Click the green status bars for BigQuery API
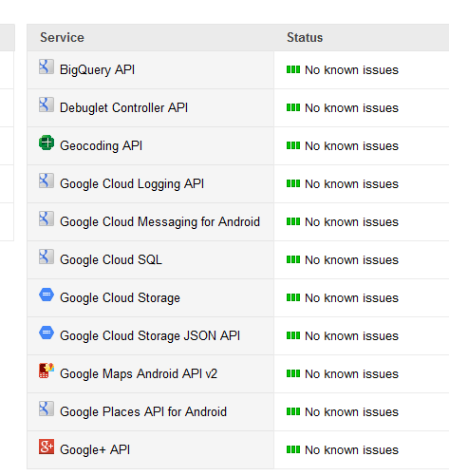 [x=293, y=69]
